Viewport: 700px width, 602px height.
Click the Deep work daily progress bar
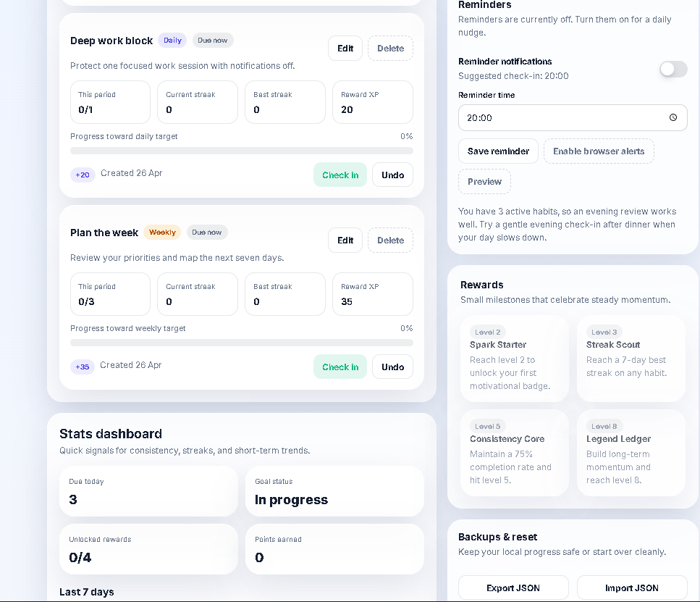click(242, 151)
